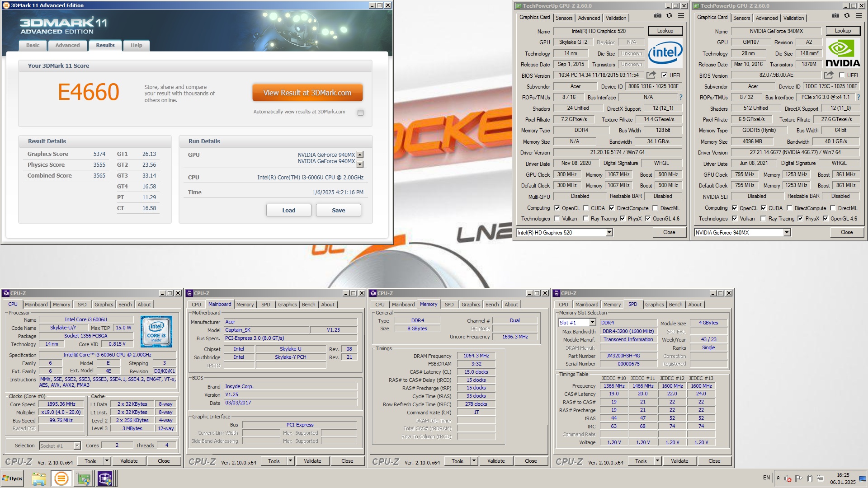
Task: Expand Tools arrow in CPU-Z Mainboard window
Action: pos(291,461)
